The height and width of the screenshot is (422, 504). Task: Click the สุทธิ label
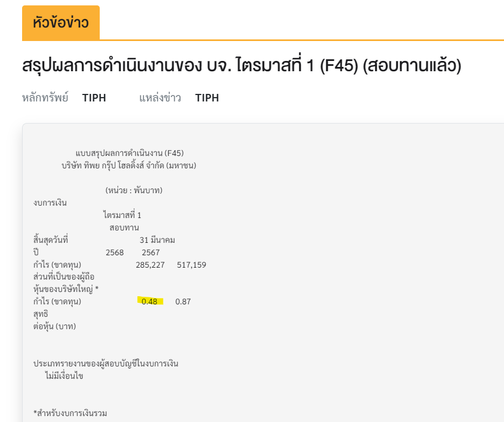[40, 314]
